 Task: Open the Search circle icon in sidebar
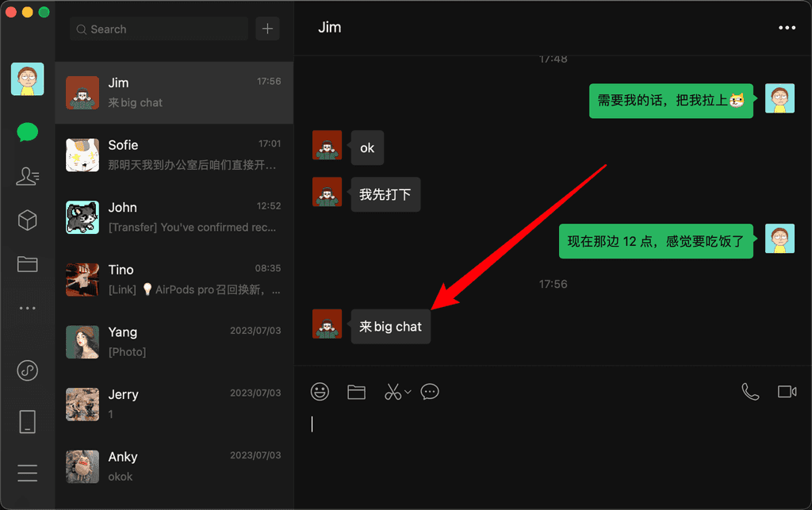[28, 370]
